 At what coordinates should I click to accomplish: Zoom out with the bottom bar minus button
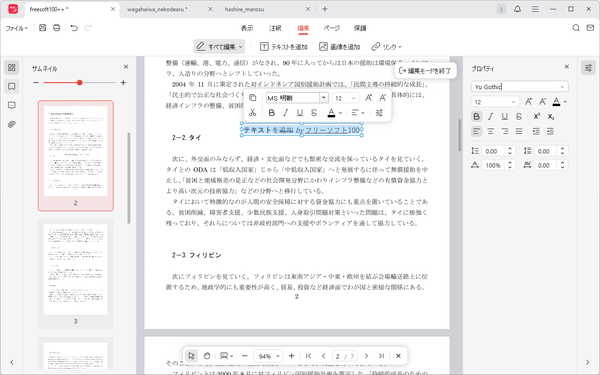tap(245, 356)
